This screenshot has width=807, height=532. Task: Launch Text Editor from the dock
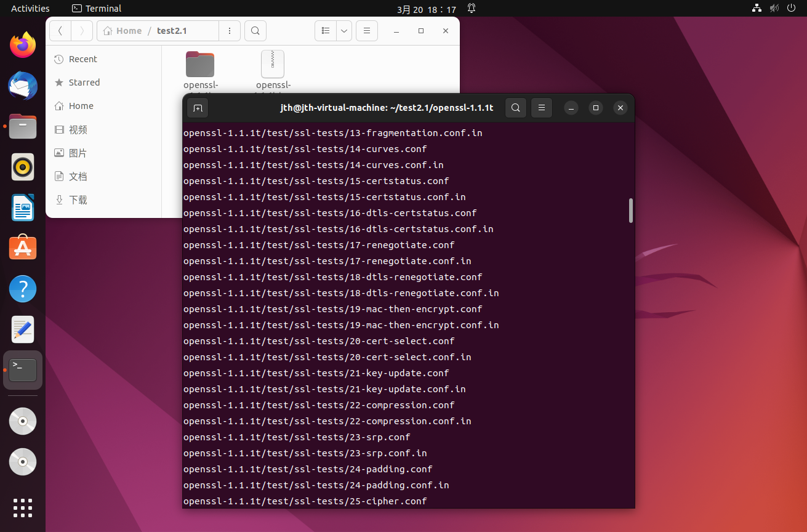[23, 329]
